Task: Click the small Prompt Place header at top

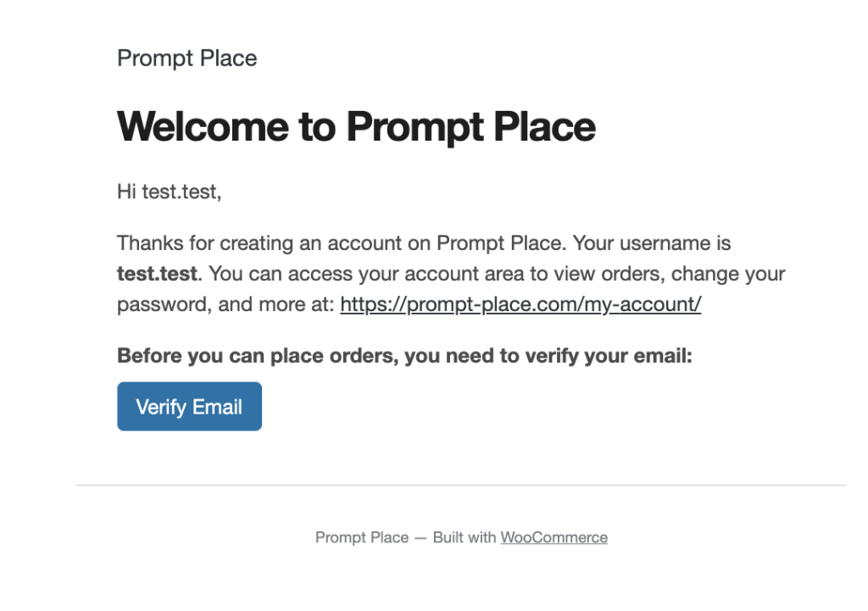Action: pos(186,58)
